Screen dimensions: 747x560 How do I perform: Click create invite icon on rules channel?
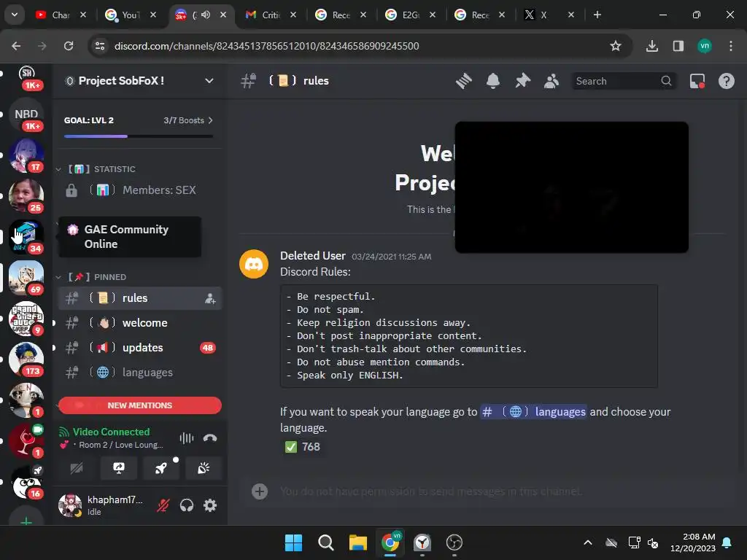pos(210,298)
